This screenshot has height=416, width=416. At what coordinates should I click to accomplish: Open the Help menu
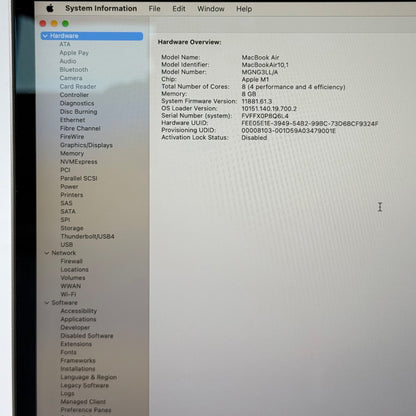[244, 9]
